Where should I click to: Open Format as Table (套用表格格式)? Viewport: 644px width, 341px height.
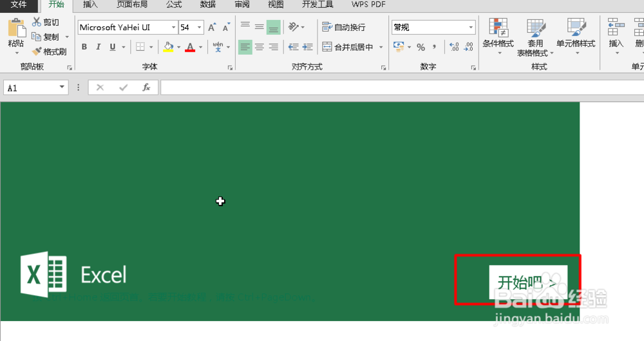point(535,37)
